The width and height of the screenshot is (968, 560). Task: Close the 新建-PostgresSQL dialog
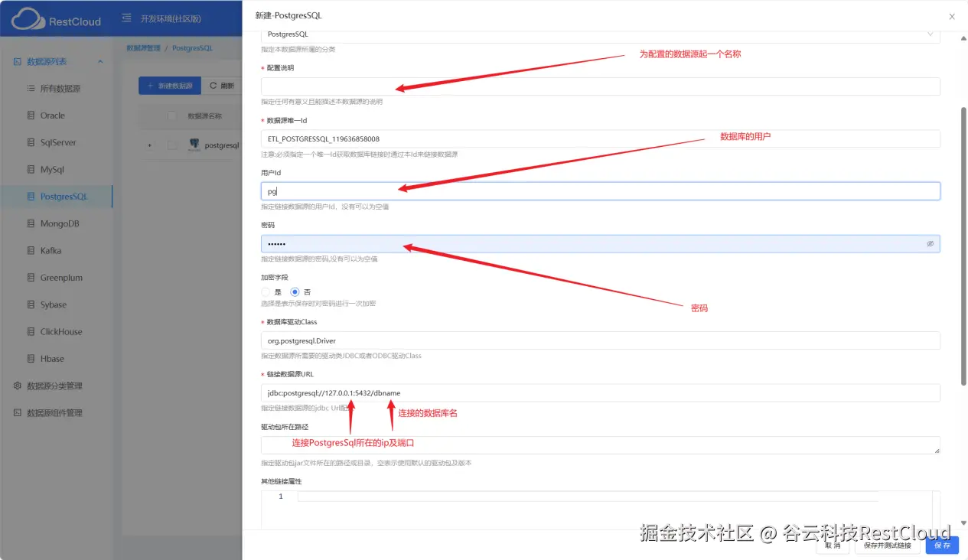pyautogui.click(x=952, y=16)
